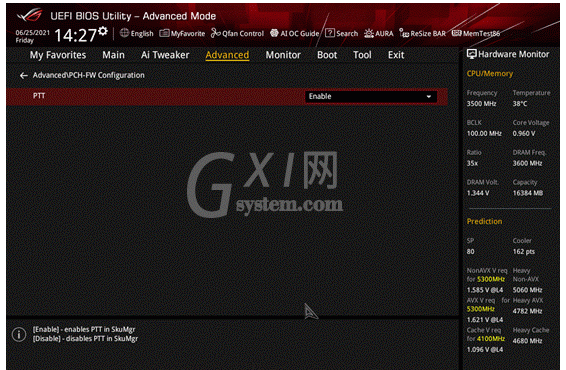Click the 3500 MHz frequency value
The width and height of the screenshot is (566, 370).
pyautogui.click(x=481, y=104)
